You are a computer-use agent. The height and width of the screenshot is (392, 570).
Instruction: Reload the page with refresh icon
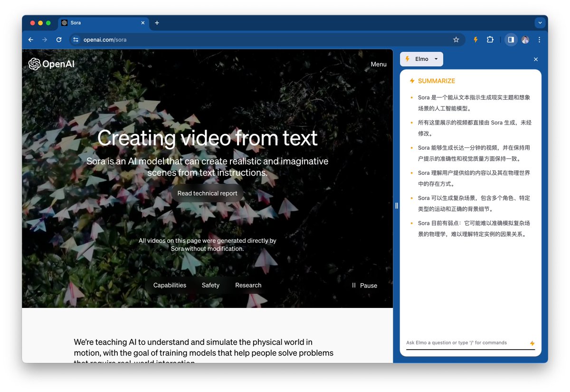(x=59, y=40)
